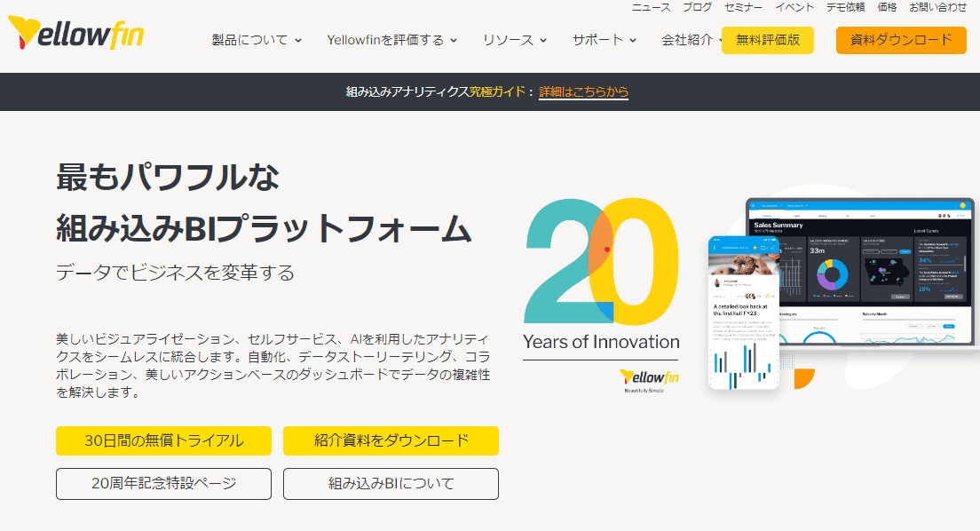Click the mobile phone story mockup image
980x531 pixels.
click(743, 313)
